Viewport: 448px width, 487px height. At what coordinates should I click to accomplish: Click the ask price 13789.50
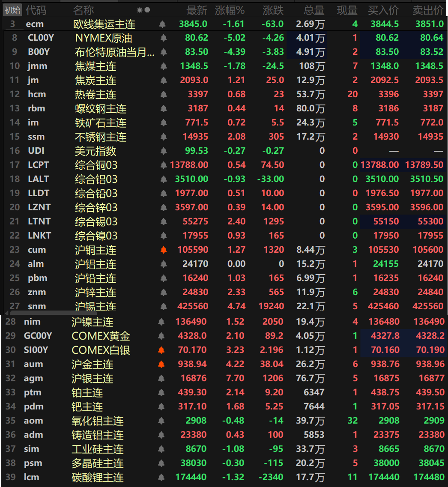(424, 165)
